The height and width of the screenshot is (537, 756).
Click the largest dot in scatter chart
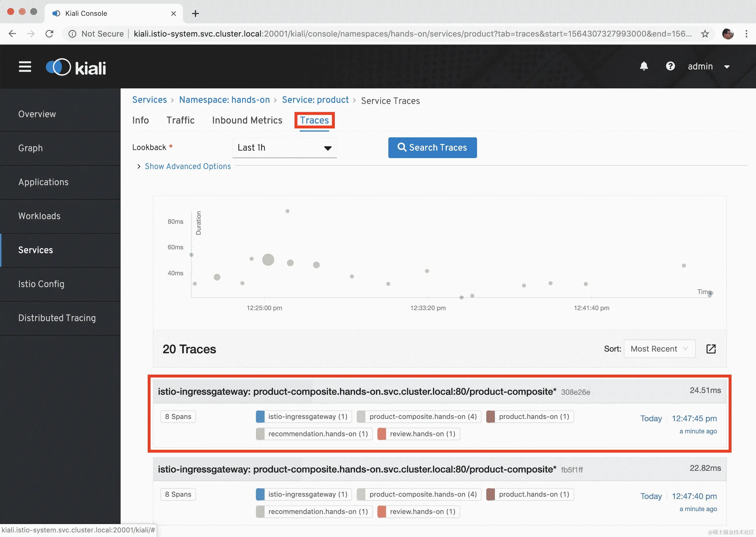268,259
